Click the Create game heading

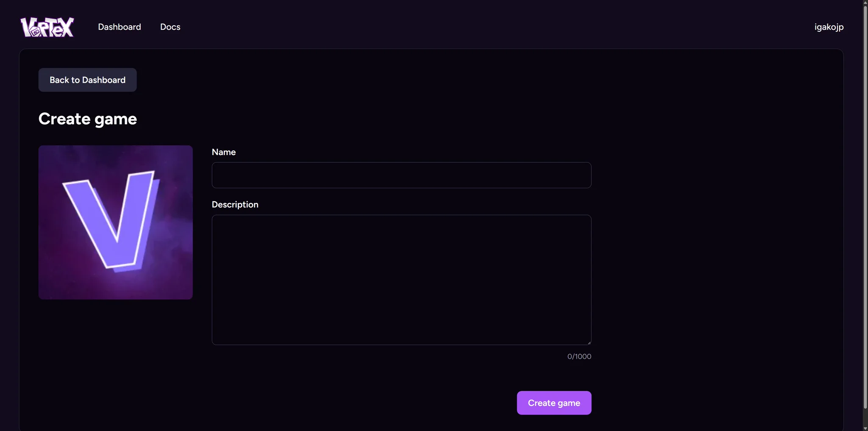point(88,119)
